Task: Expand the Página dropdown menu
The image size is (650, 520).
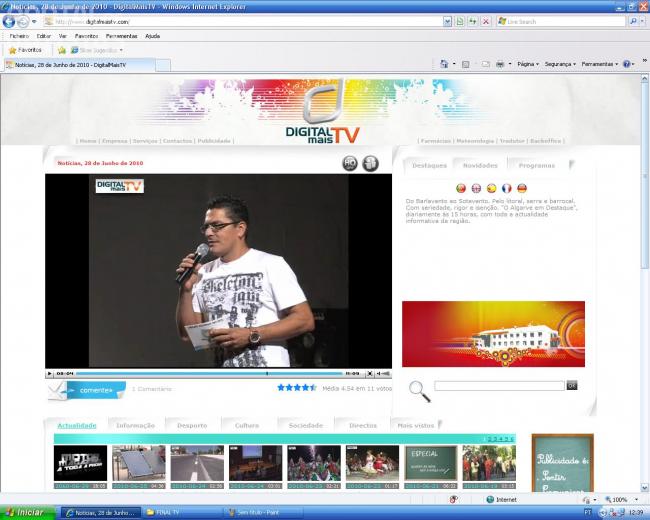Action: 528,64
